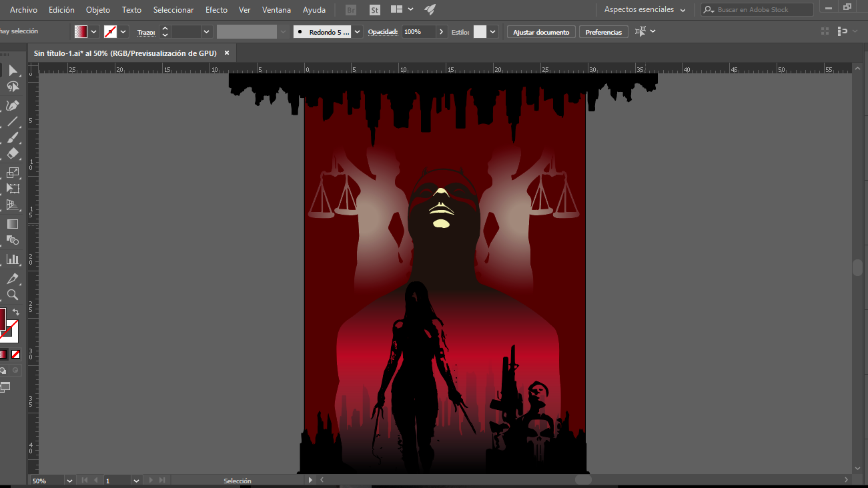Image resolution: width=868 pixels, height=488 pixels.
Task: Set fill mode to None
Action: (15, 354)
